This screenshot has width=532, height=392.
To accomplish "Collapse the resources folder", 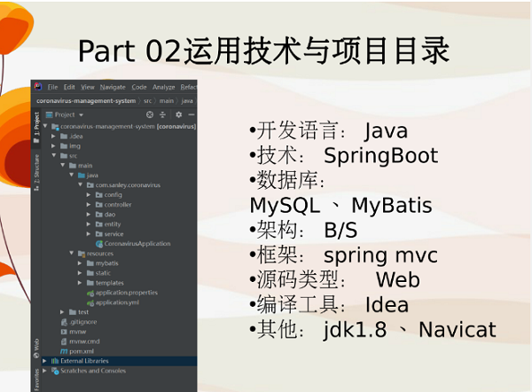I will 70,254.
